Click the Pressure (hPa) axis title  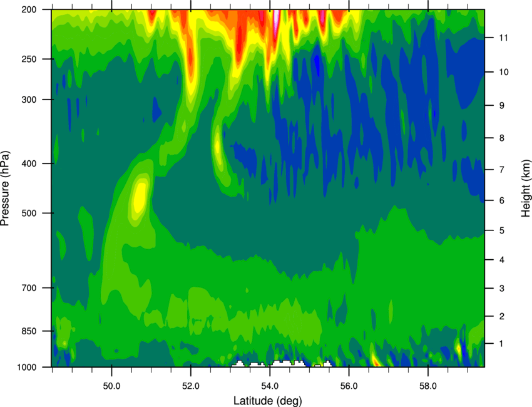point(5,188)
